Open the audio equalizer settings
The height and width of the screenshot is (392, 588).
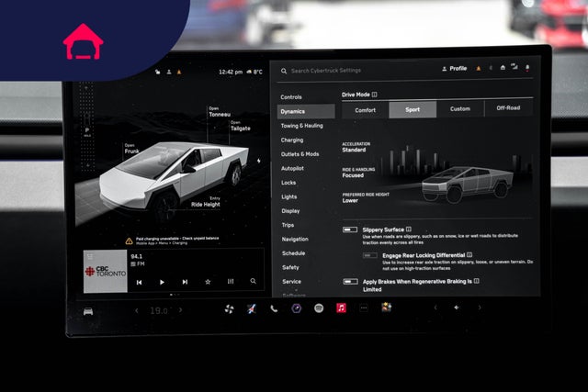pos(231,282)
